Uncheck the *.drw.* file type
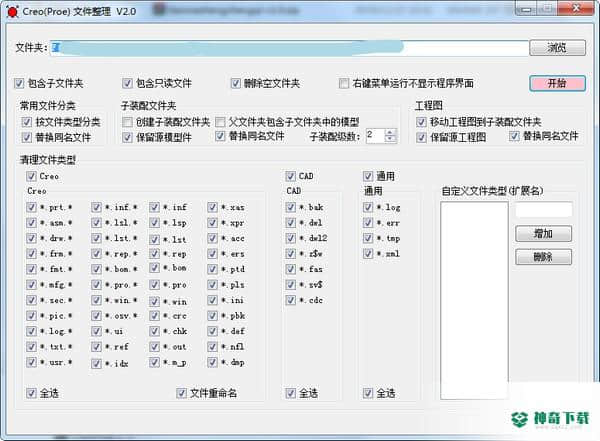 (x=31, y=238)
